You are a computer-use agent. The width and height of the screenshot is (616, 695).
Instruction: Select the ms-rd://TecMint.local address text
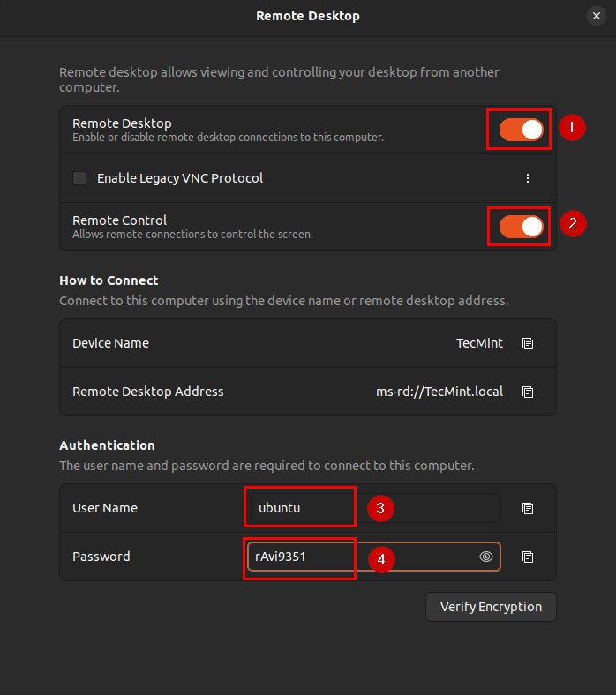(439, 392)
